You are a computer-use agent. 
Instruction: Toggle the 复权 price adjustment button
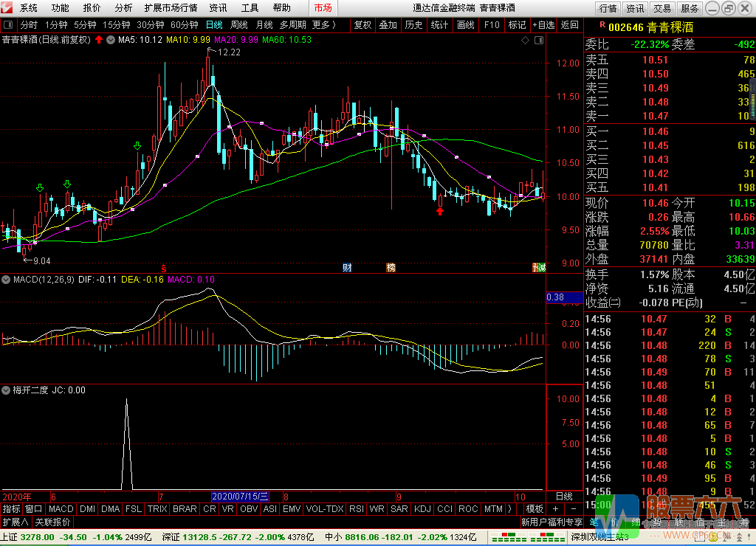pos(362,24)
